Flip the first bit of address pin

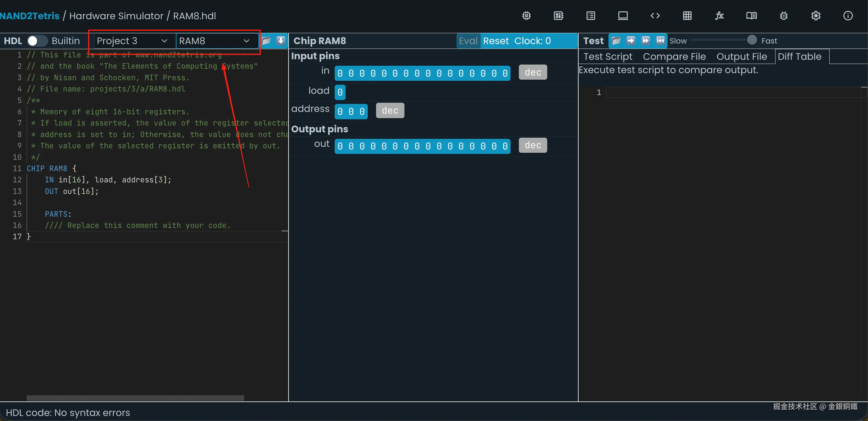click(x=340, y=111)
